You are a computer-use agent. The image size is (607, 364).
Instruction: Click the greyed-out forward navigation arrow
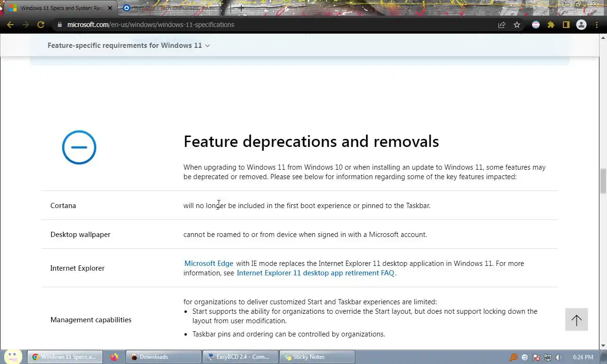(x=26, y=25)
